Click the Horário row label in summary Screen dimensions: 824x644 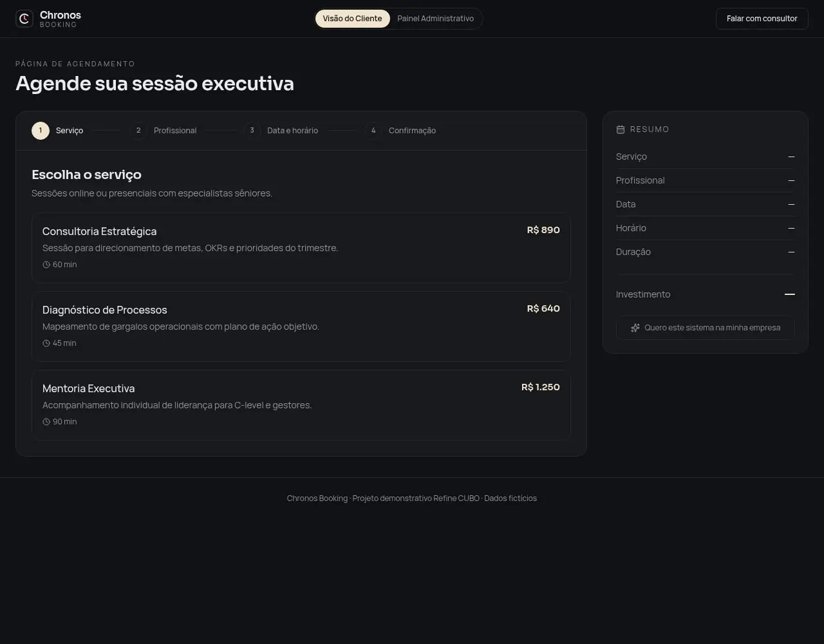pyautogui.click(x=631, y=228)
